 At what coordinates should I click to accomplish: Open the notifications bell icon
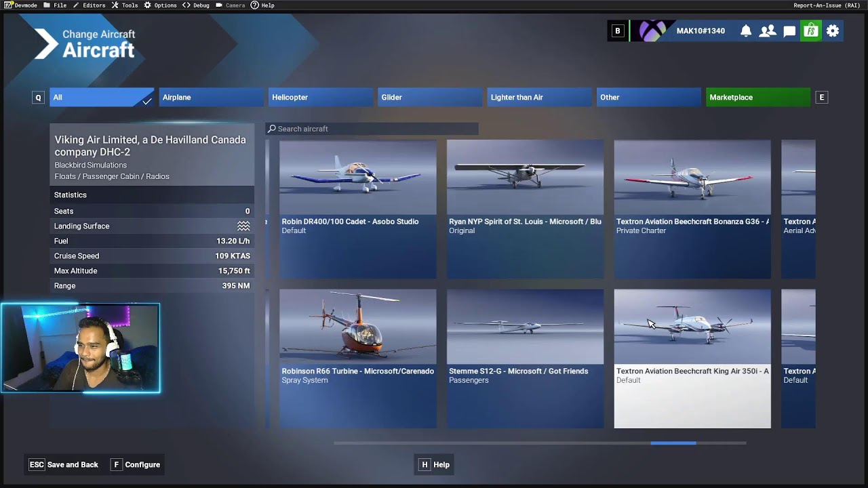746,30
